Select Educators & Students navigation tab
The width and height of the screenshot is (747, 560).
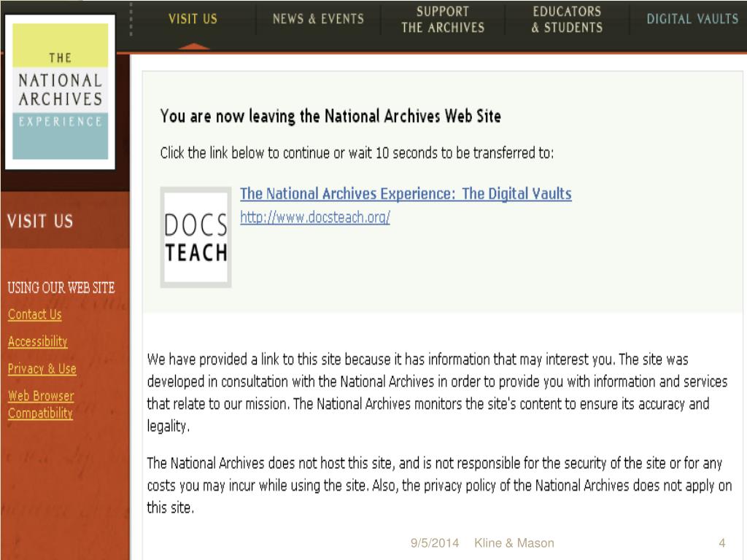point(567,20)
